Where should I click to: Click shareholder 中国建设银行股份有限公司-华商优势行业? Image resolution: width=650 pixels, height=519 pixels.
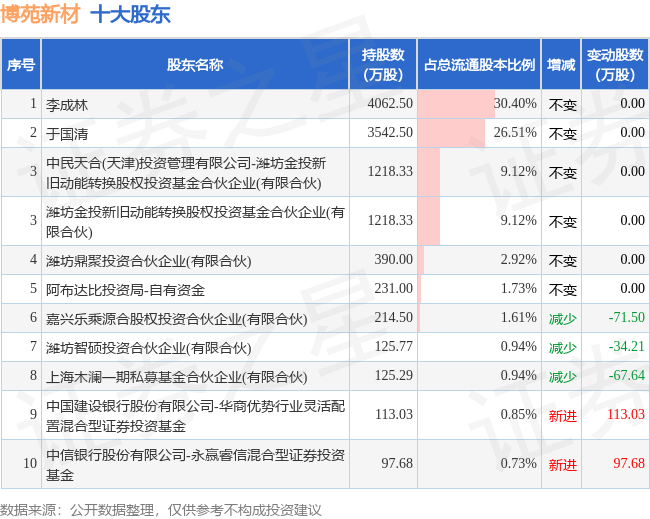pos(195,416)
